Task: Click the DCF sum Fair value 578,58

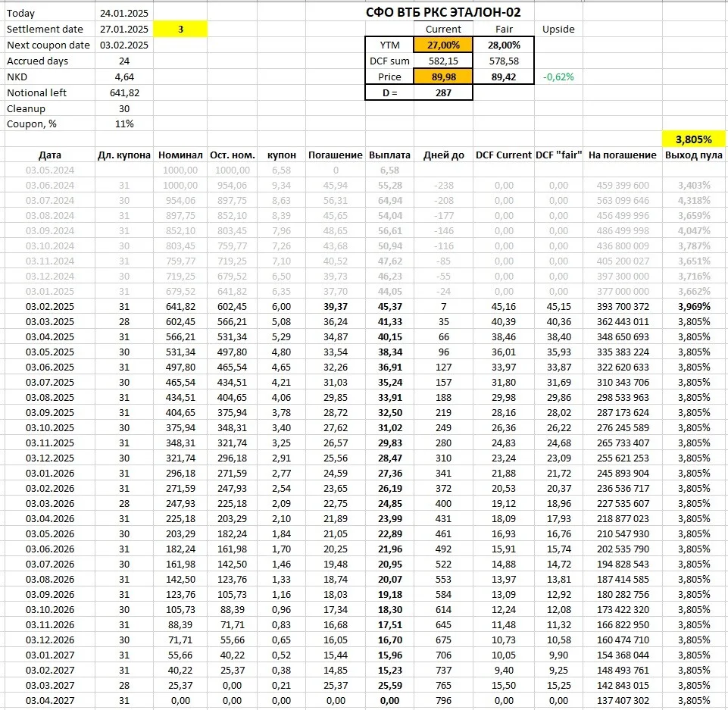Action: 504,61
